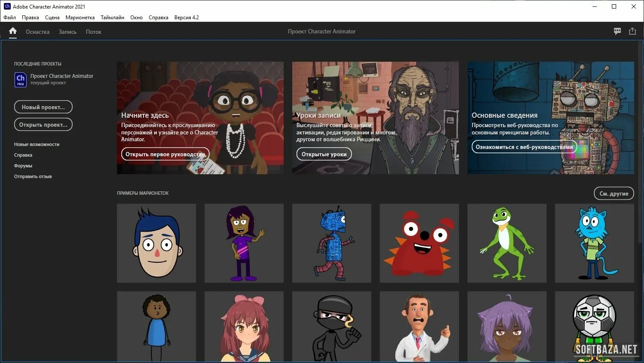Open the Сцена menu

pyautogui.click(x=52, y=18)
